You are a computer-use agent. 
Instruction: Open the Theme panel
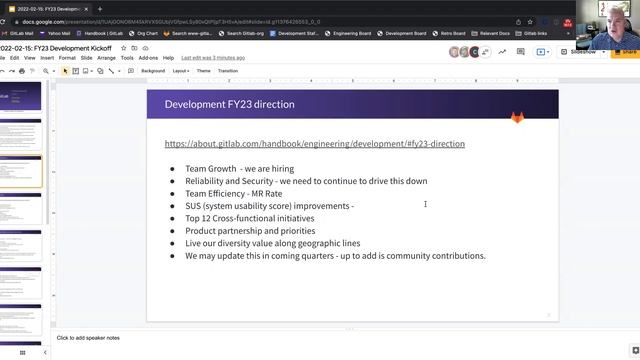(x=203, y=71)
